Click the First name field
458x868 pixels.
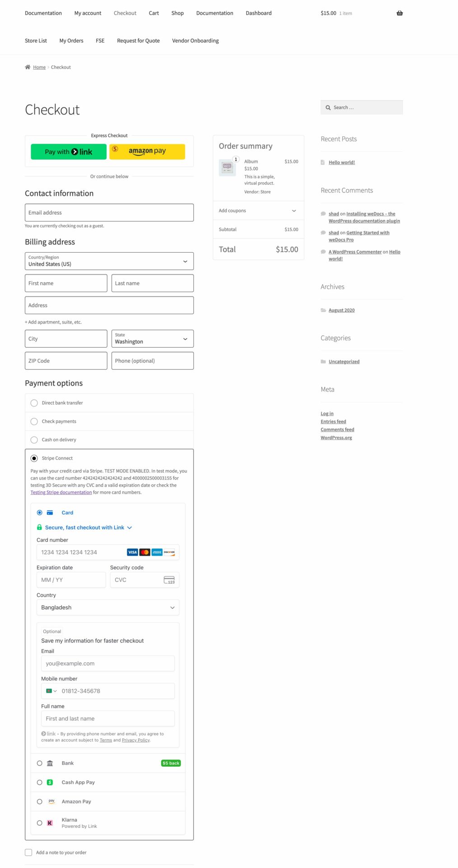tap(66, 283)
